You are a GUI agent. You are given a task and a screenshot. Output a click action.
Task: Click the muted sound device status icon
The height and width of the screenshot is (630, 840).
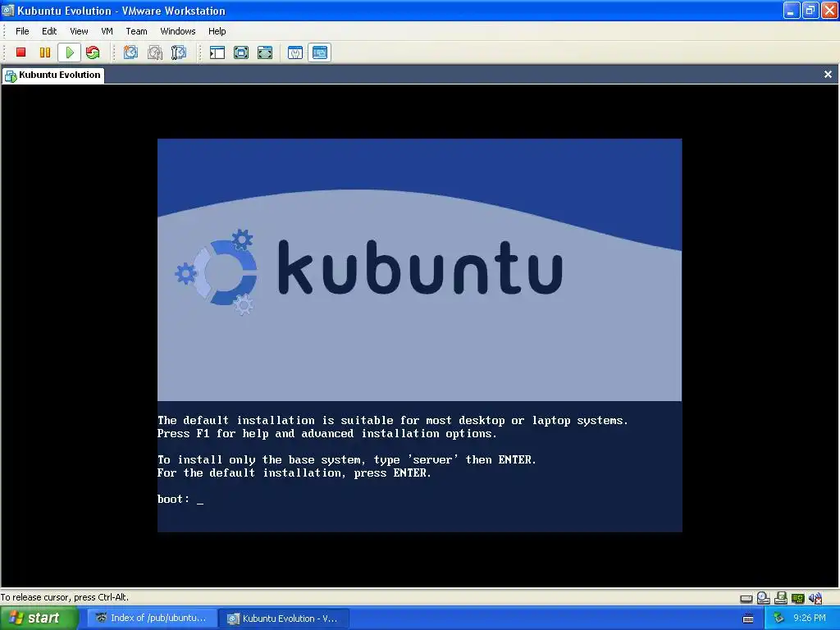pos(815,598)
